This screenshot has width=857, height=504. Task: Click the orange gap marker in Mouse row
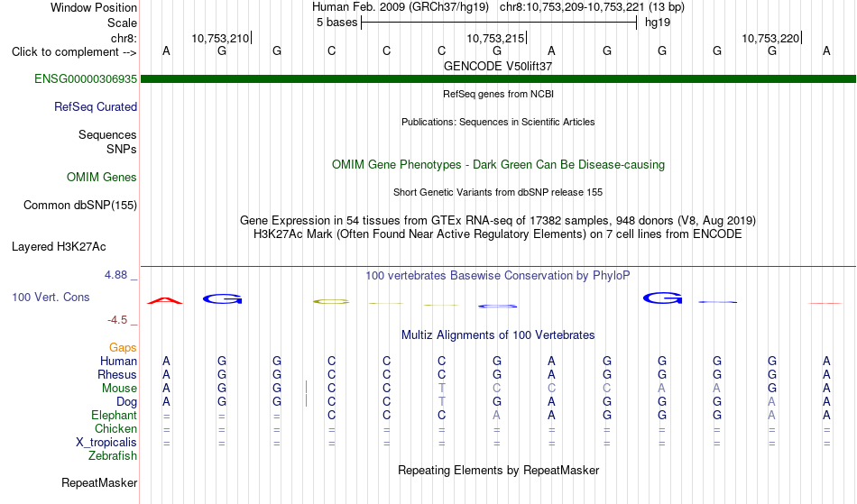(x=306, y=388)
